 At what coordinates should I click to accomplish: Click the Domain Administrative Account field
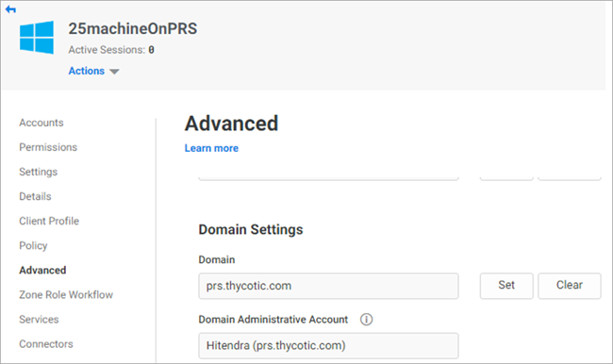tap(328, 346)
